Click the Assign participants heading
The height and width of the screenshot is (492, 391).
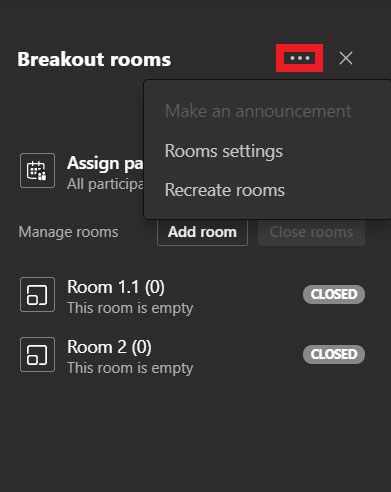(x=105, y=163)
